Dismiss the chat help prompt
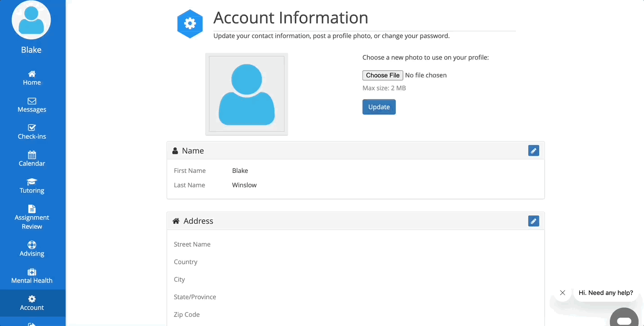This screenshot has width=644, height=326. (x=562, y=293)
